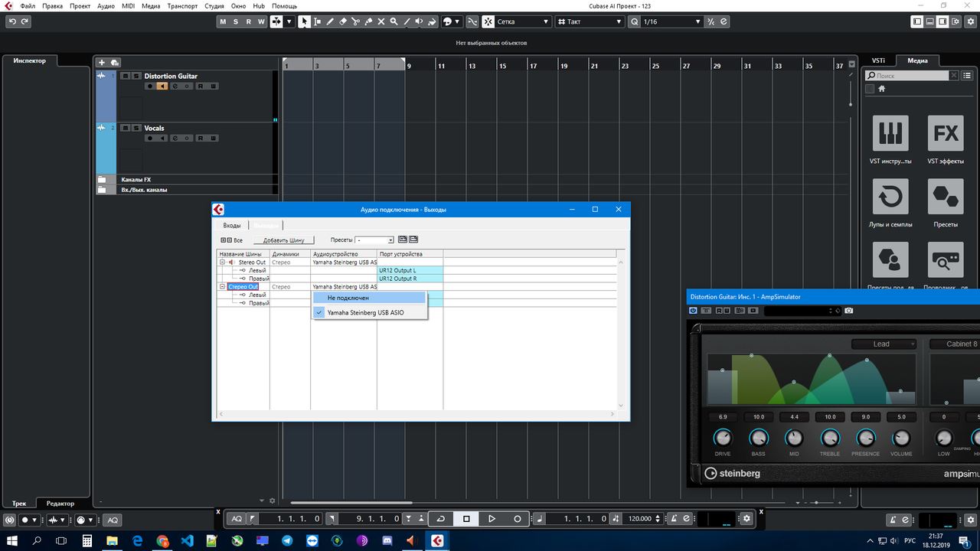
Task: Toggle global Mute M in toolbar
Action: click(223, 21)
